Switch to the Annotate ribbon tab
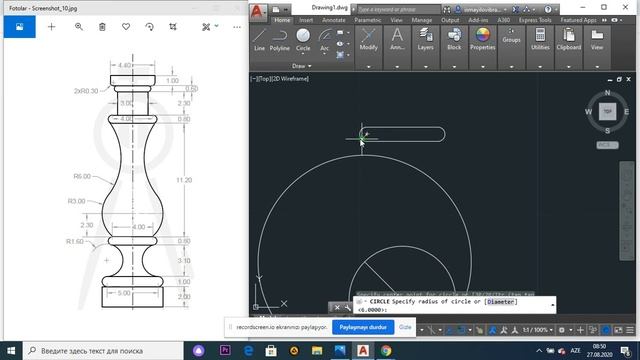The height and width of the screenshot is (360, 640). [333, 20]
